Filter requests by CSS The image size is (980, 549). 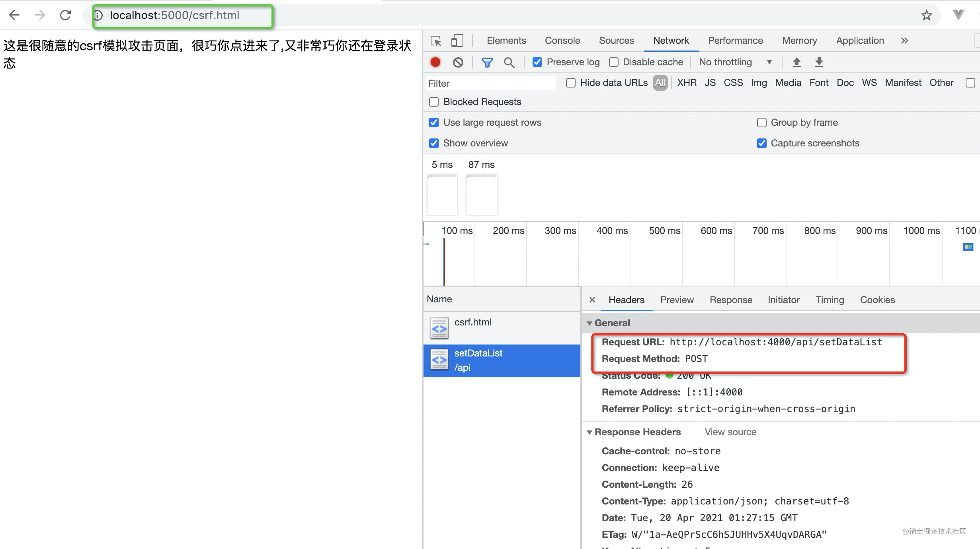[733, 83]
